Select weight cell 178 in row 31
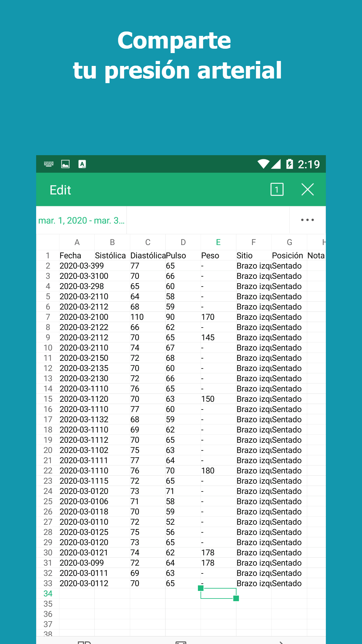 click(218, 563)
